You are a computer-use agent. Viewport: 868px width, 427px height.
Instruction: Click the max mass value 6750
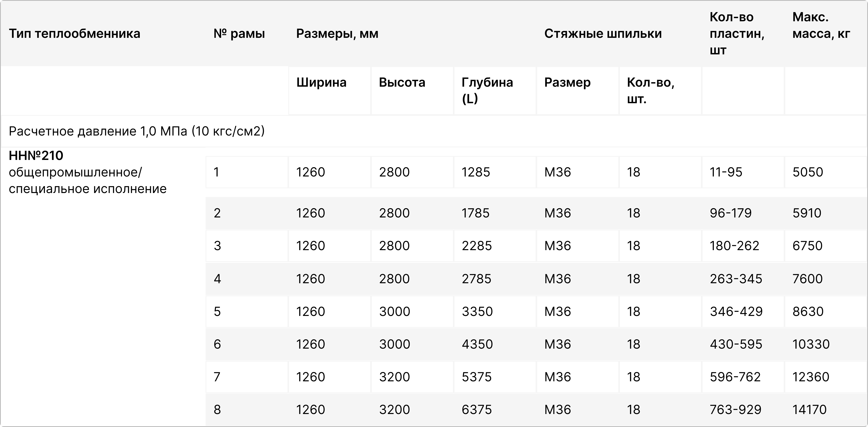(807, 246)
